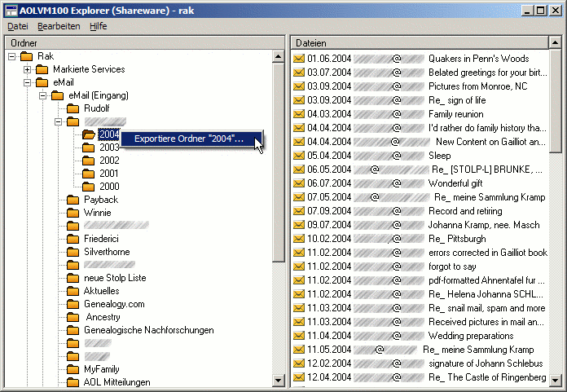The image size is (567, 392).
Task: Collapse the Rak root node
Action: click(x=12, y=56)
